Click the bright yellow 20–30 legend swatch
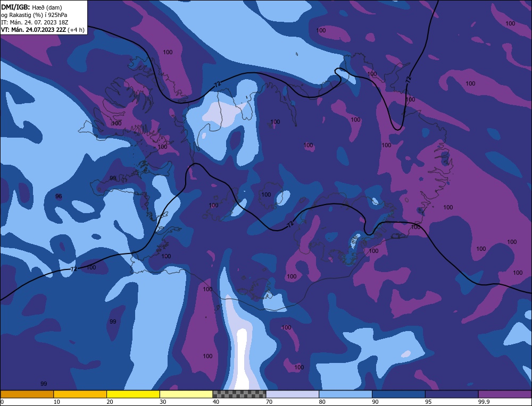The width and height of the screenshot is (532, 406). tap(133, 394)
